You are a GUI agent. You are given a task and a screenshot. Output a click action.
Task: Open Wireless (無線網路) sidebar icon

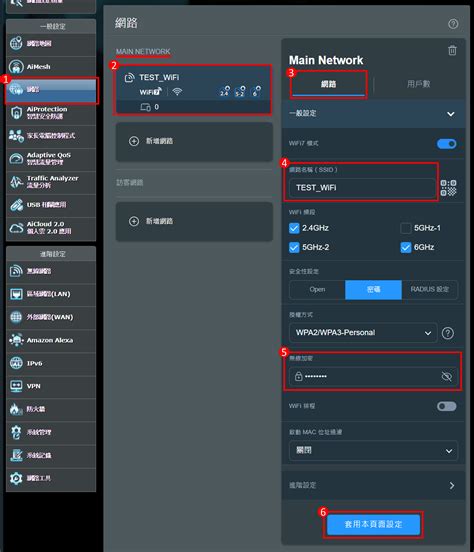click(16, 271)
